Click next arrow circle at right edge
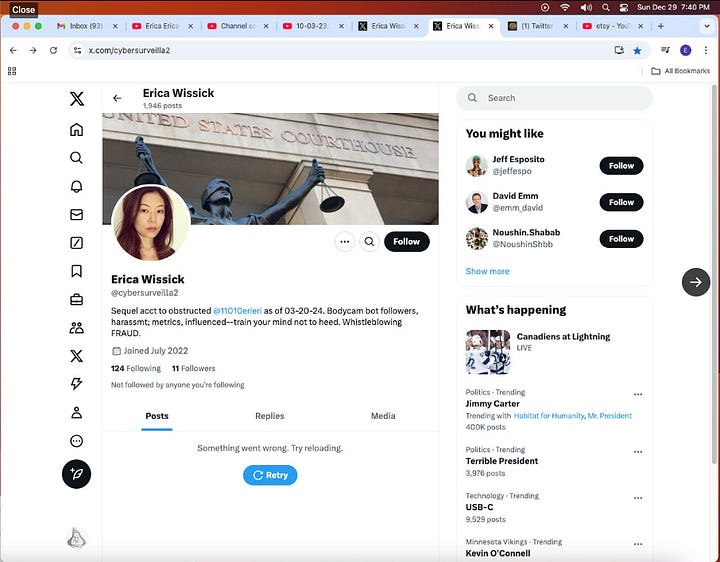Image resolution: width=720 pixels, height=562 pixels. (696, 282)
